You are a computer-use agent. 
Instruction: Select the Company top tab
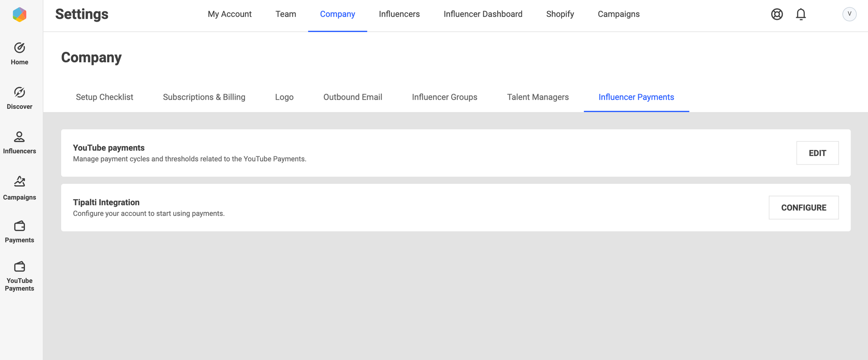337,14
